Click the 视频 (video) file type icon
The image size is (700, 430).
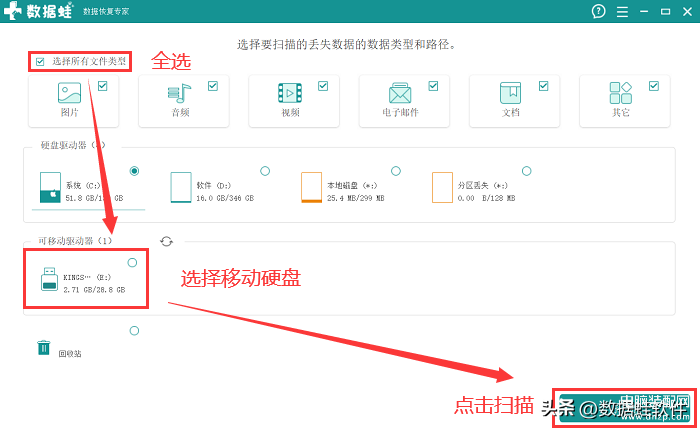tap(289, 93)
